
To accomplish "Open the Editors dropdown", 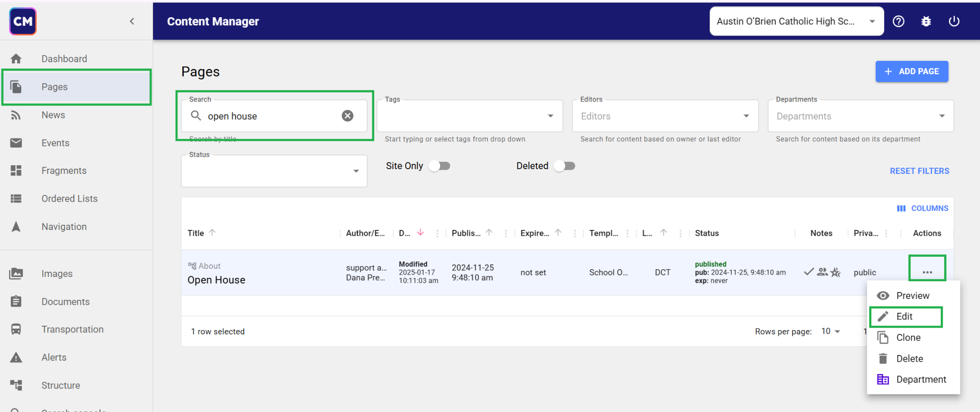I will pyautogui.click(x=746, y=116).
